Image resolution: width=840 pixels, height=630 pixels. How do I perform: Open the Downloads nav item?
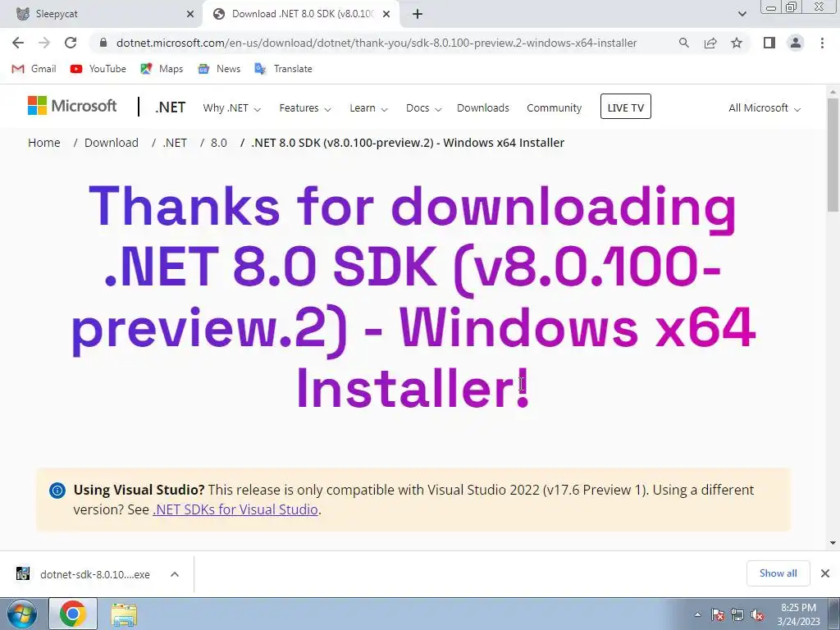pos(482,108)
